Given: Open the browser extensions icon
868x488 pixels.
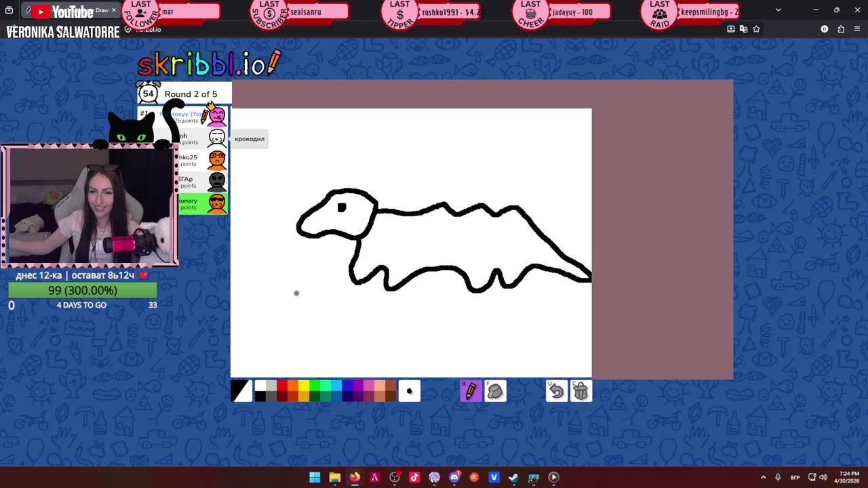Looking at the screenshot, I should point(841,29).
